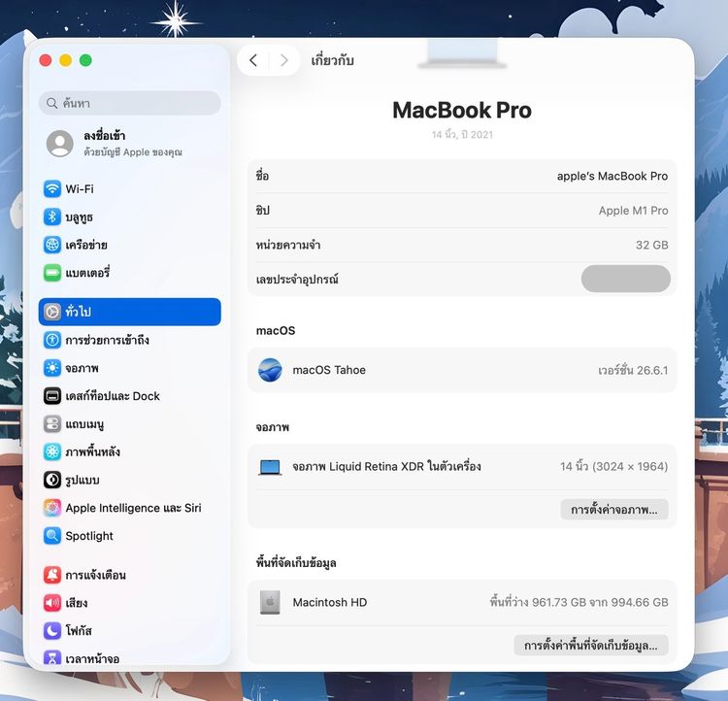Screen dimensions: 728x701
Task: Open การตั้งค่าจอภาพ... display settings button
Action: coord(614,510)
